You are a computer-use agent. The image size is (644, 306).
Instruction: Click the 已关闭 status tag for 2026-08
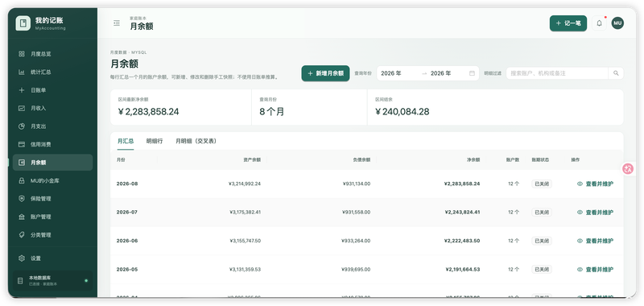[541, 184]
